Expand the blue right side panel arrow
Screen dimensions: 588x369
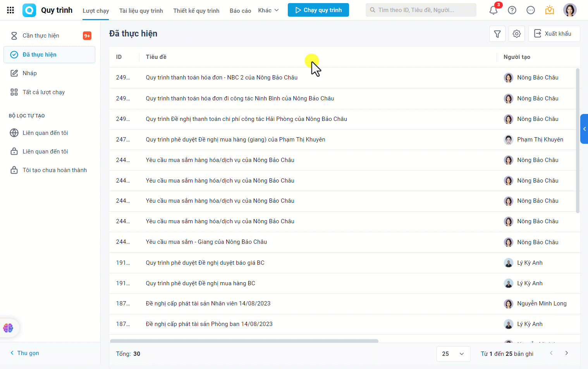(x=584, y=129)
